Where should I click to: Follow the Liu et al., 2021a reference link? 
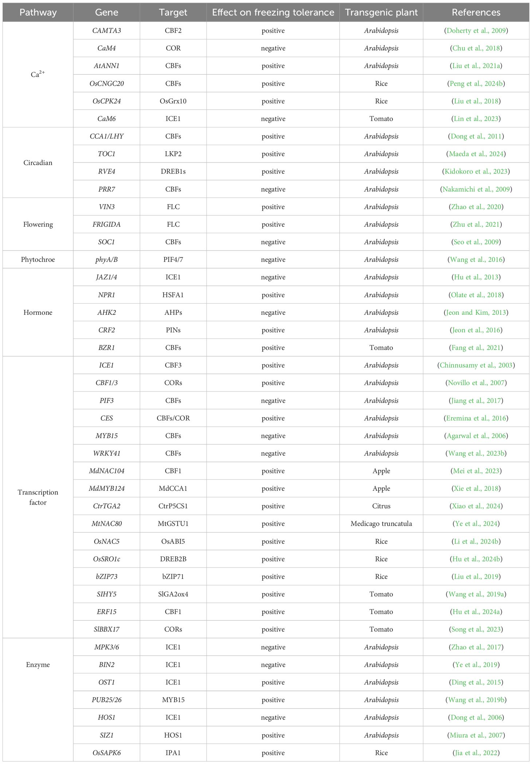[x=476, y=66]
